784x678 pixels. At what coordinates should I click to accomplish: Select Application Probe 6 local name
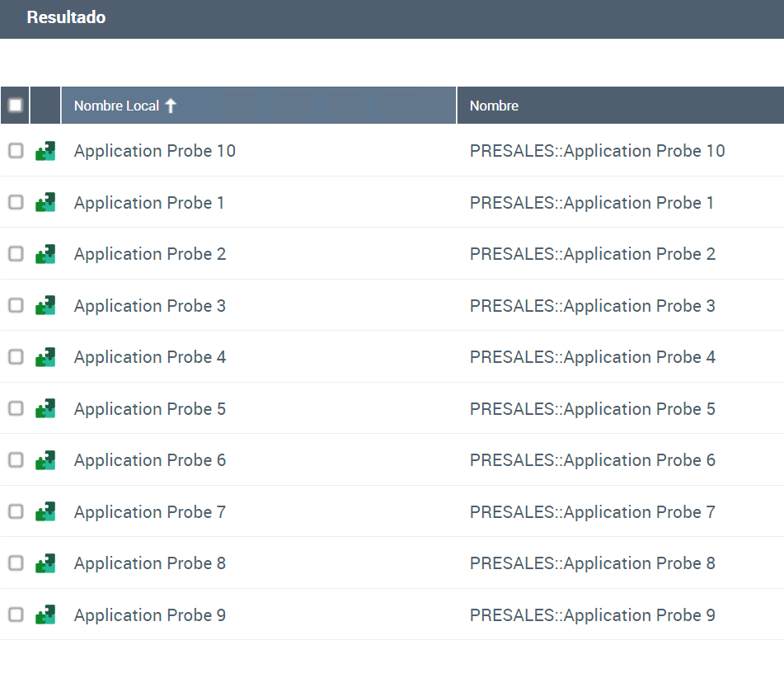coord(150,460)
